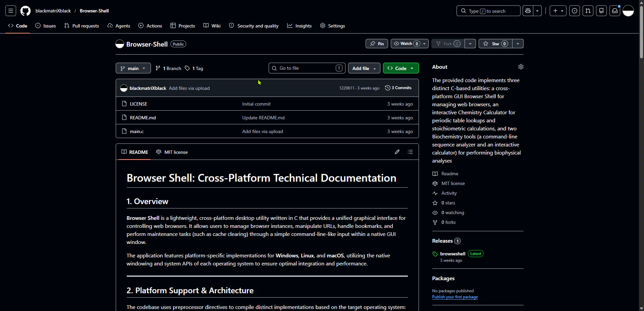Edit the README with the pencil icon
This screenshot has width=644, height=311.
pos(397,152)
